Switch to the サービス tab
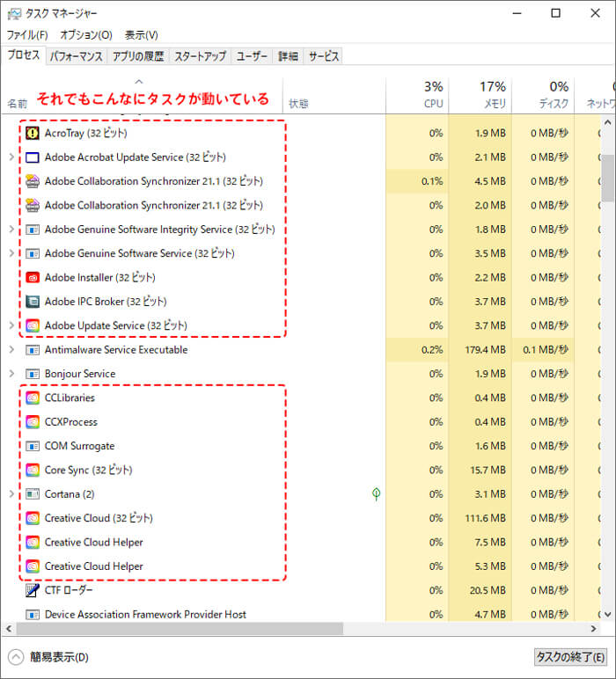This screenshot has height=679, width=616. click(x=324, y=56)
